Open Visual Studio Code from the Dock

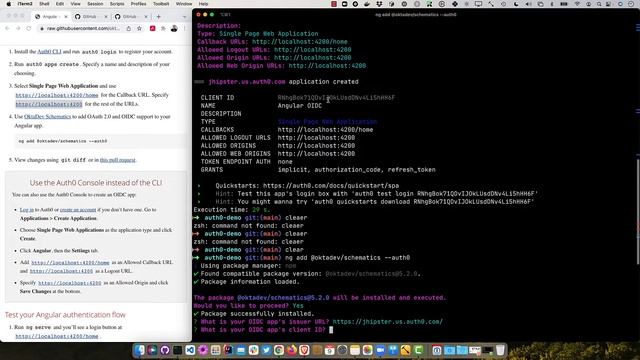pyautogui.click(x=190, y=350)
